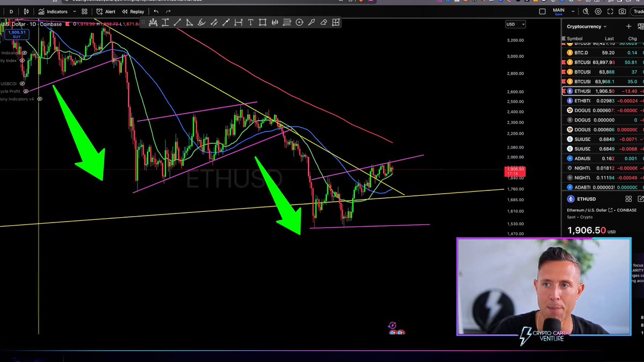644x362 pixels.
Task: Select the BTC.D watchlist row
Action: click(603, 53)
